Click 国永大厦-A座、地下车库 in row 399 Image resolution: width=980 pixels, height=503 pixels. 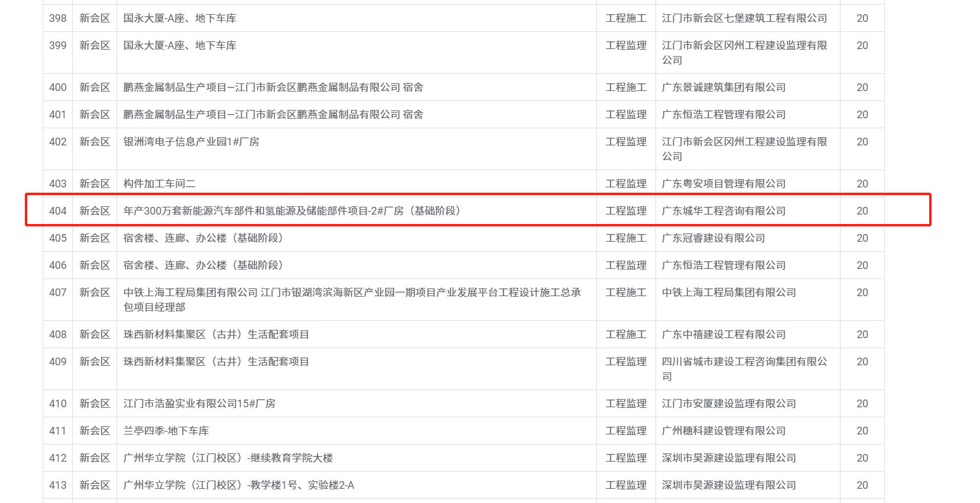180,46
